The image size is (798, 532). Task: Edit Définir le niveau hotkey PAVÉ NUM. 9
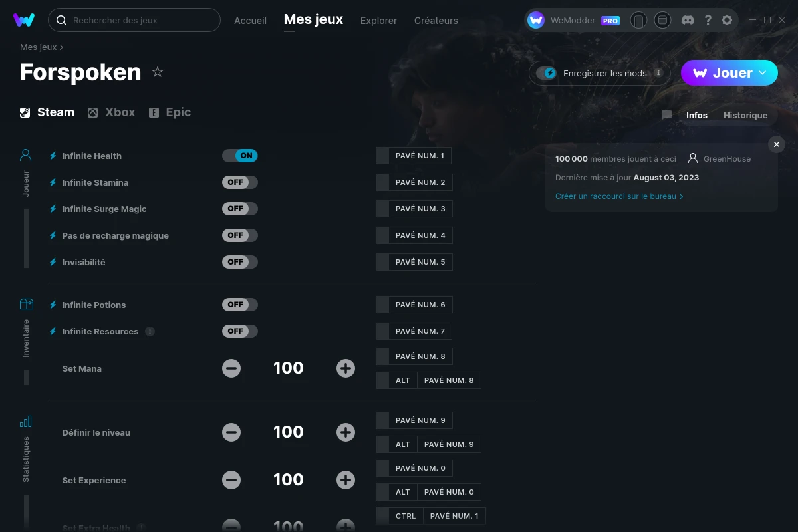tap(414, 420)
